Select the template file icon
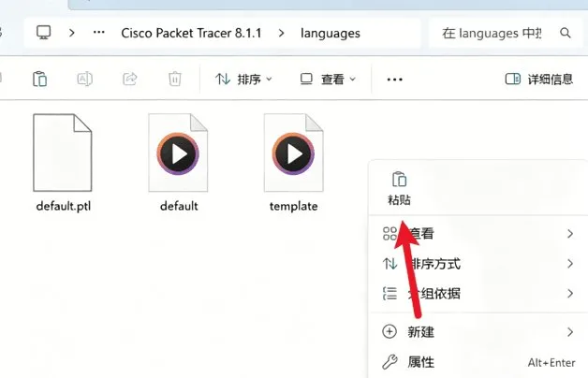The width and height of the screenshot is (588, 378). pyautogui.click(x=294, y=153)
